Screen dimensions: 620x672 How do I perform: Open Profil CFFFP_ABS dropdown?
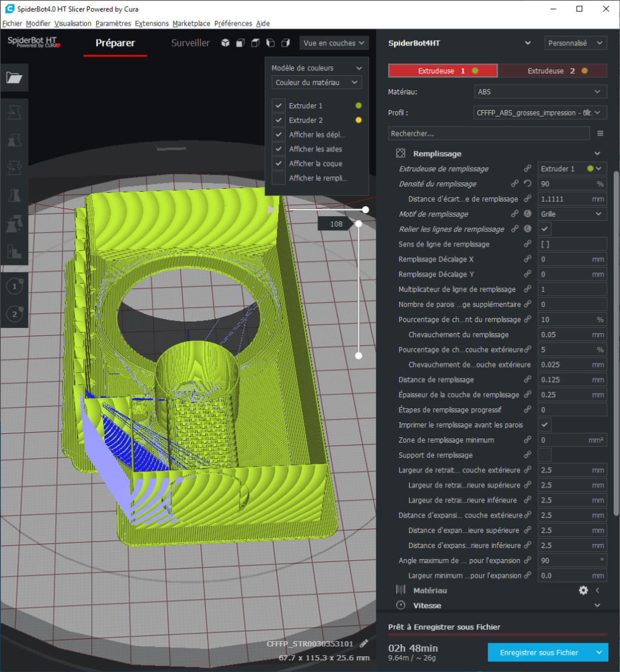pyautogui.click(x=540, y=113)
